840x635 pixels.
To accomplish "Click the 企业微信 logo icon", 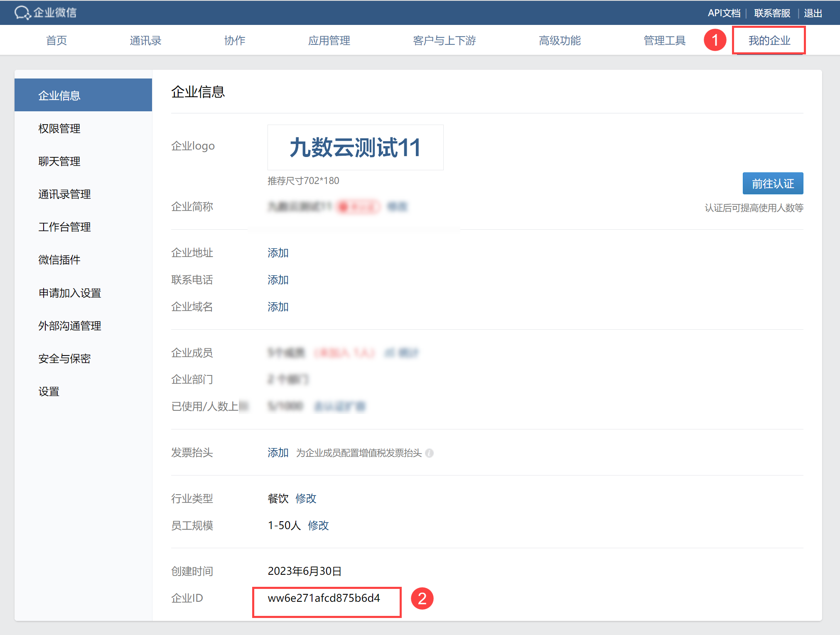I will (22, 12).
